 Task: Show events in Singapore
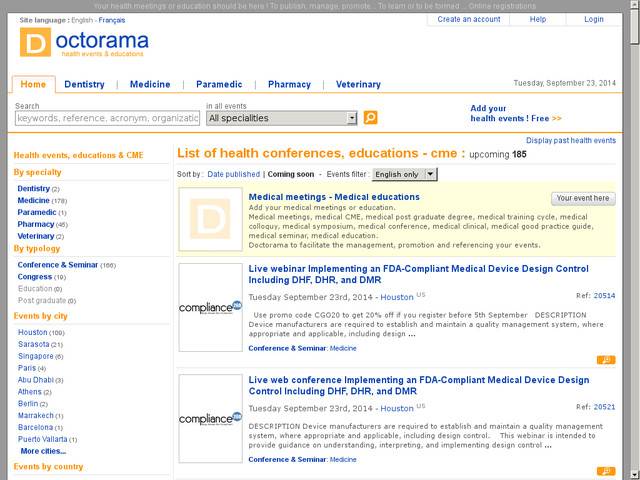(x=36, y=356)
